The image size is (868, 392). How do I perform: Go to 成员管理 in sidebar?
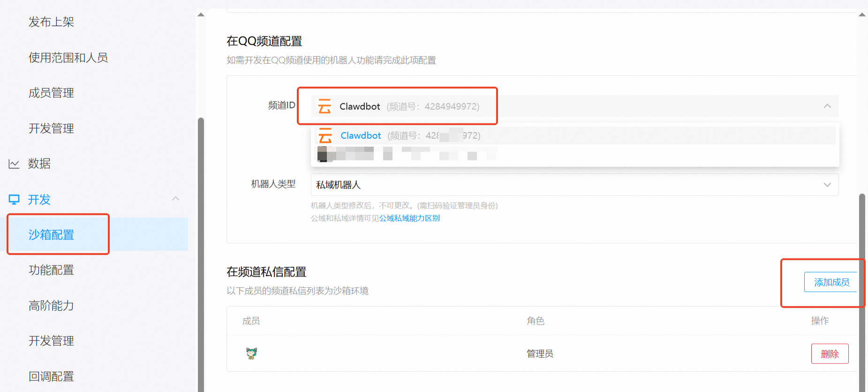click(51, 93)
